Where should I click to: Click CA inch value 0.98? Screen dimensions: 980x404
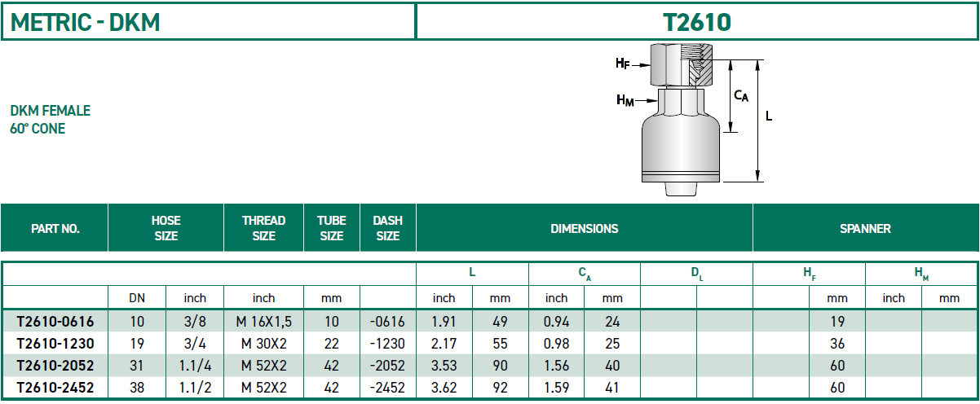pyautogui.click(x=556, y=344)
